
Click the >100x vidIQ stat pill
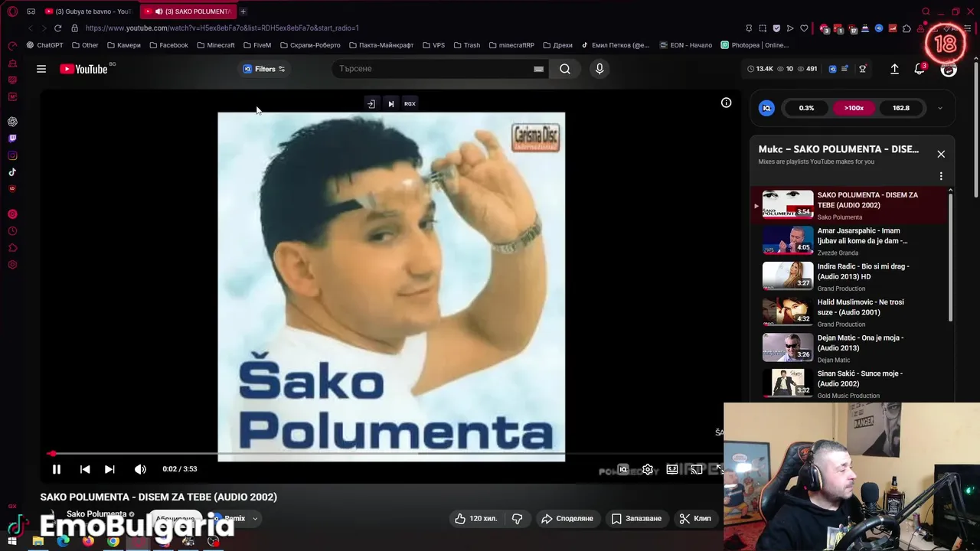tap(854, 108)
